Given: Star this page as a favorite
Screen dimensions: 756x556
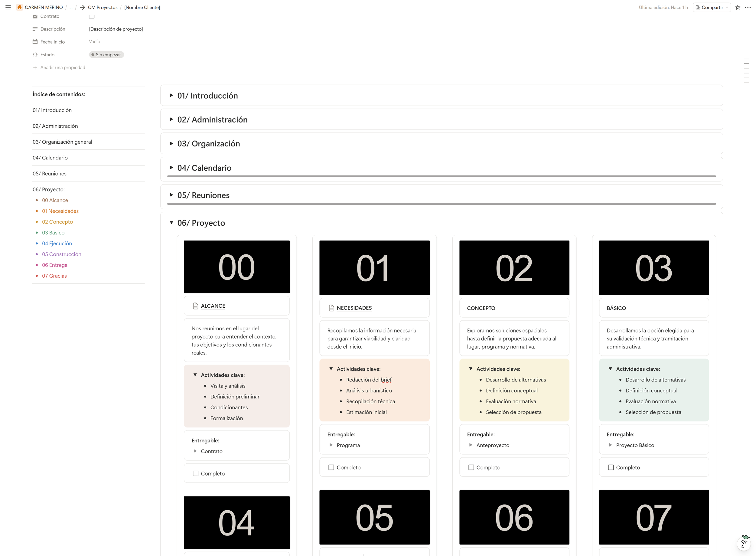Looking at the screenshot, I should 738,7.
